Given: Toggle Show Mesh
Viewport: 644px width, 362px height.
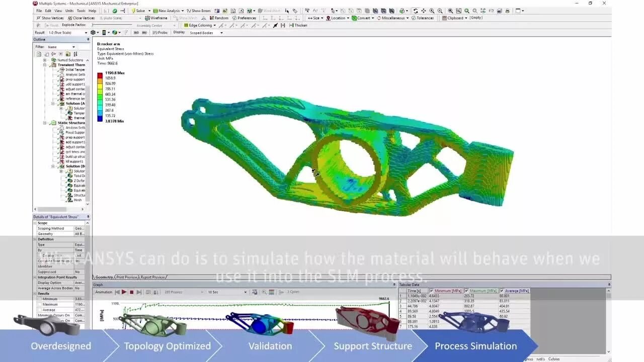Looking at the screenshot, I should [x=185, y=18].
